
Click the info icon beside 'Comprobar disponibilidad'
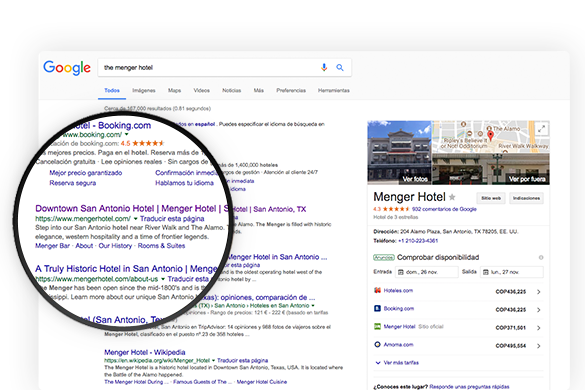pyautogui.click(x=541, y=258)
